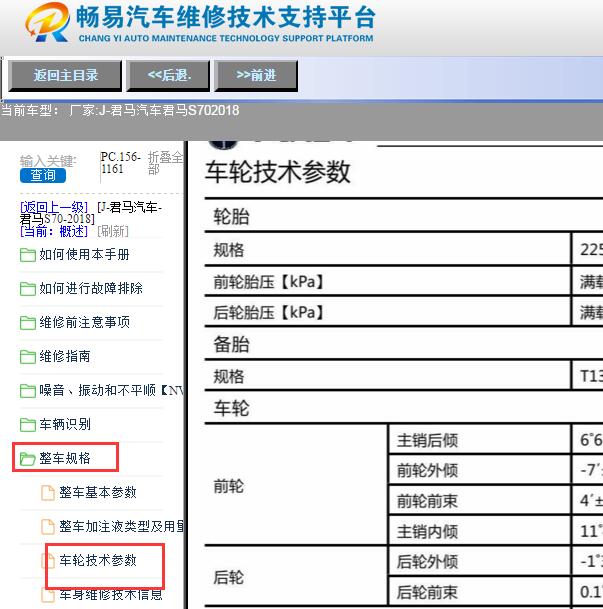Click the 后轮前束 cell

pos(480,592)
